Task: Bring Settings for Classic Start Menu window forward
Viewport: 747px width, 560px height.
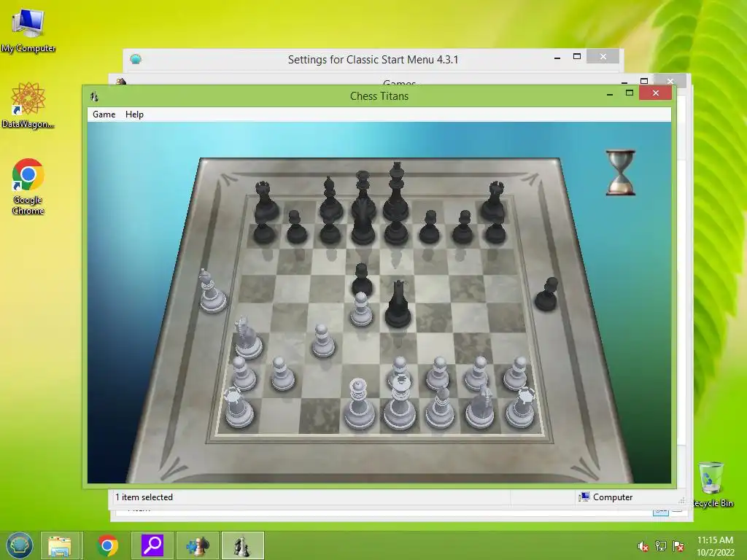Action: pyautogui.click(x=373, y=60)
